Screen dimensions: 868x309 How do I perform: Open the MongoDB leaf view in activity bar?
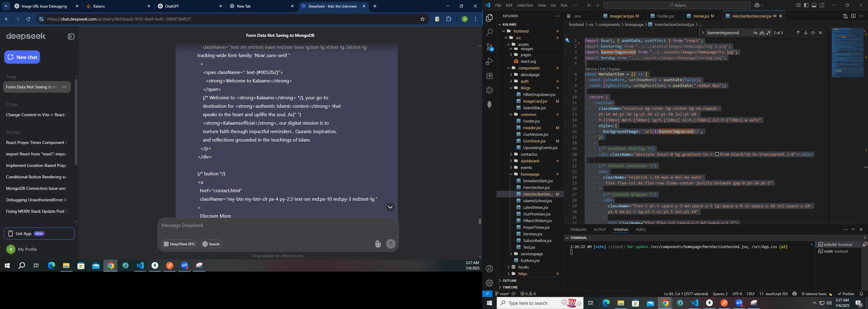coord(489,105)
